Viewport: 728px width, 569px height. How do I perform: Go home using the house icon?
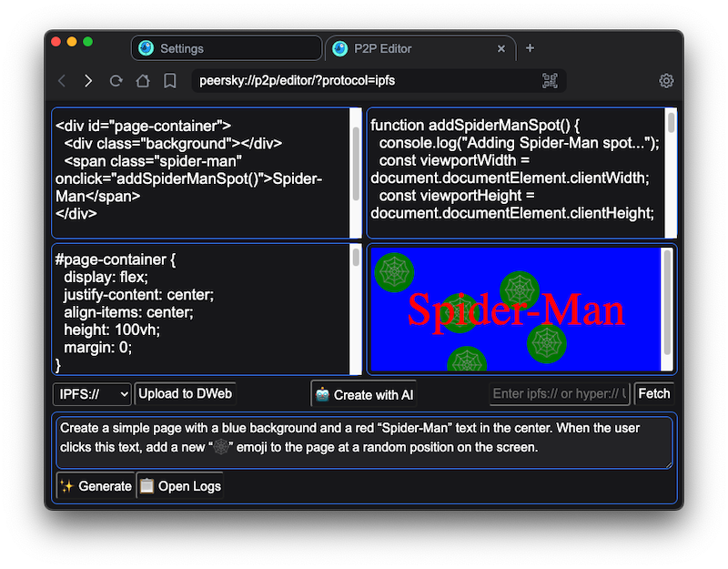click(x=143, y=81)
